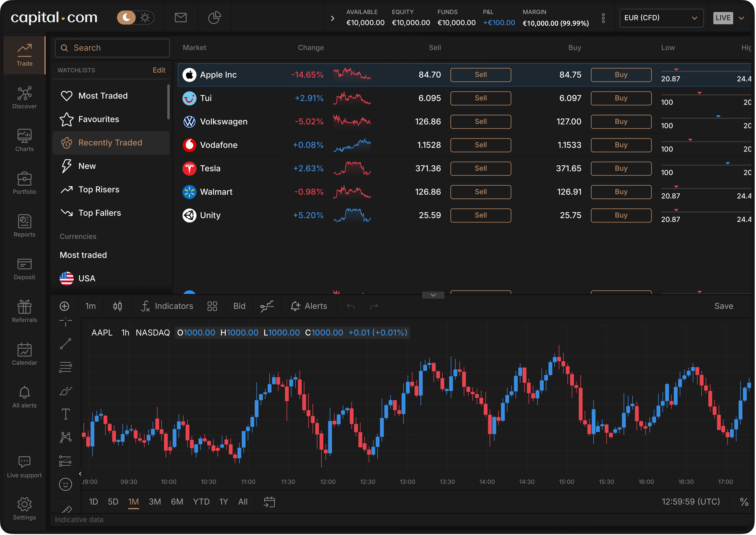
Task: Add a chart using the plus-circle icon
Action: (65, 307)
